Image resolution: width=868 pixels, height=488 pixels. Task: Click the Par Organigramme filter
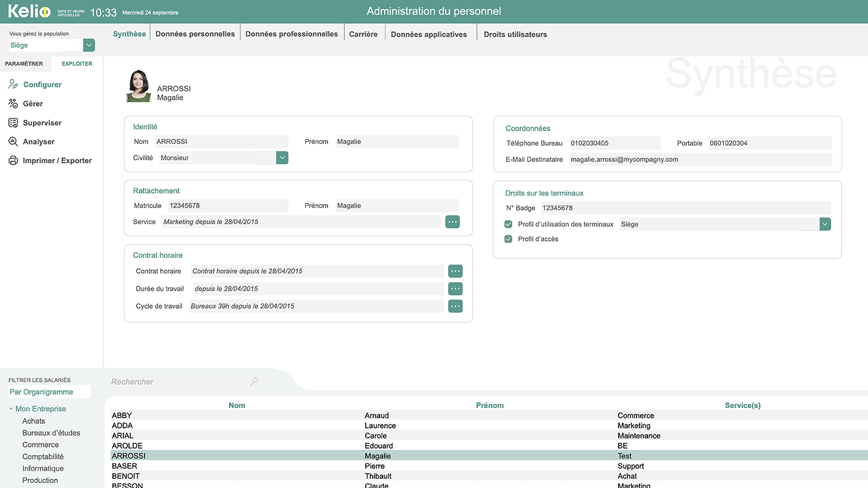click(x=42, y=391)
